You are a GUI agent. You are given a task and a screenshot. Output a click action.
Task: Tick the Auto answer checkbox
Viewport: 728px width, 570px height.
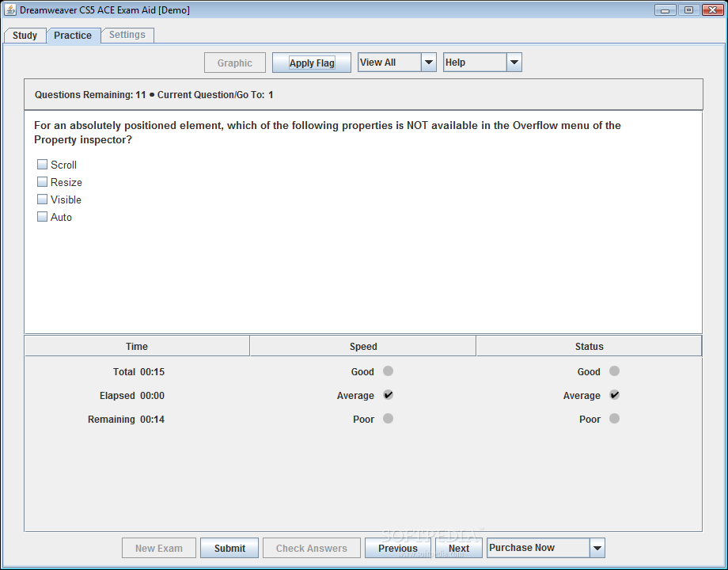[42, 216]
